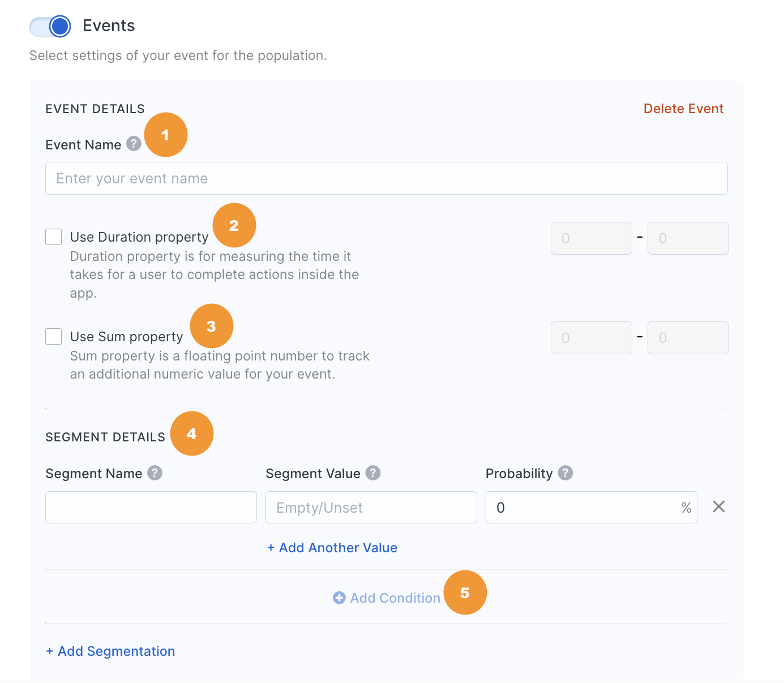Screen dimensions: 784x683
Task: Click Add Segmentation link
Action: tap(110, 651)
